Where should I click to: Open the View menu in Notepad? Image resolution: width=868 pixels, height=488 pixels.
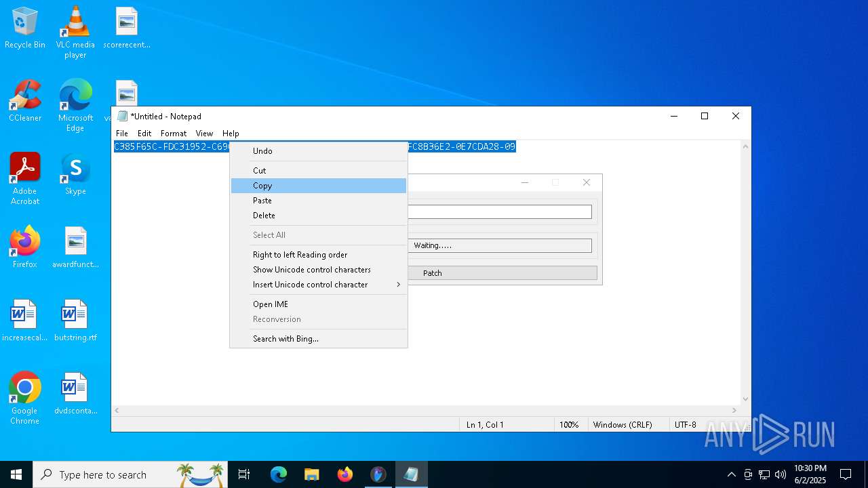tap(204, 134)
